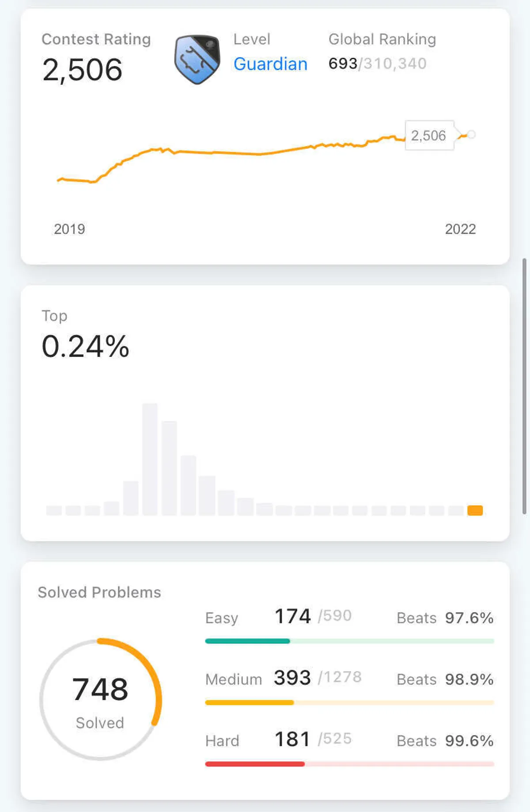The height and width of the screenshot is (812, 530).
Task: Select the Easy difficulty label
Action: pos(222,618)
